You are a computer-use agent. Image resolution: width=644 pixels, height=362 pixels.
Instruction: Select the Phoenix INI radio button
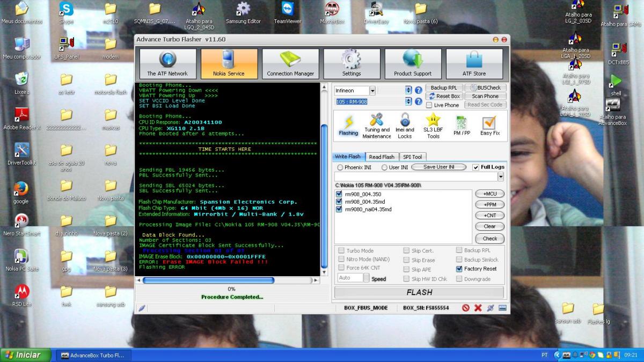tap(340, 167)
